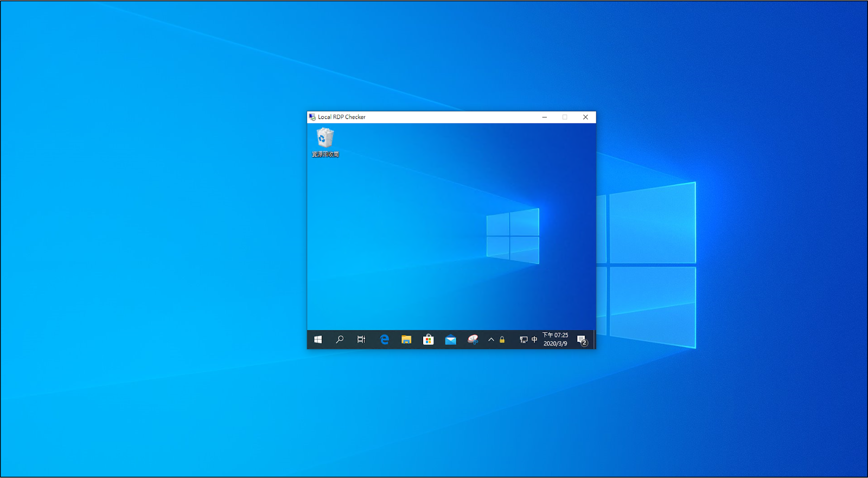Click the Local RDP Checker title icon

tap(312, 117)
